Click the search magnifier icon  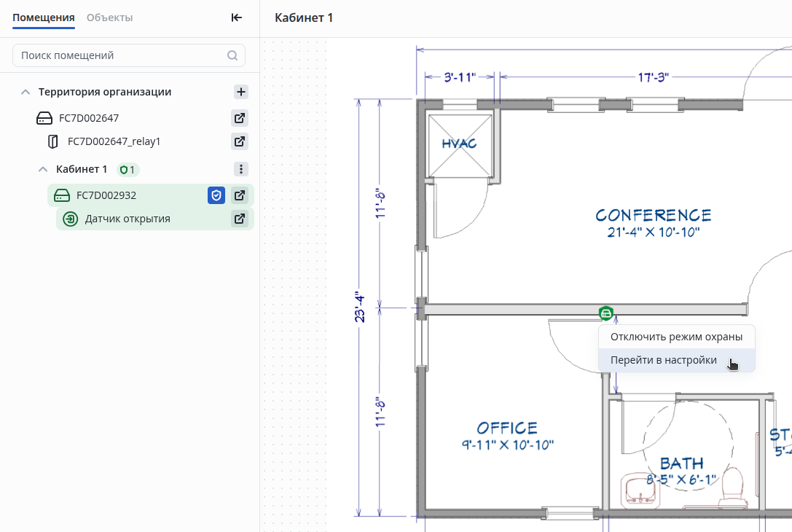232,55
